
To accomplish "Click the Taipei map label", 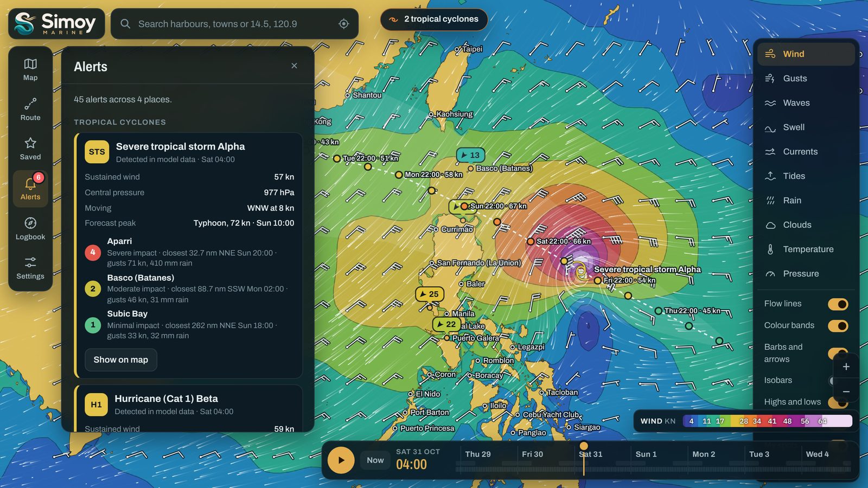I will click(x=472, y=49).
